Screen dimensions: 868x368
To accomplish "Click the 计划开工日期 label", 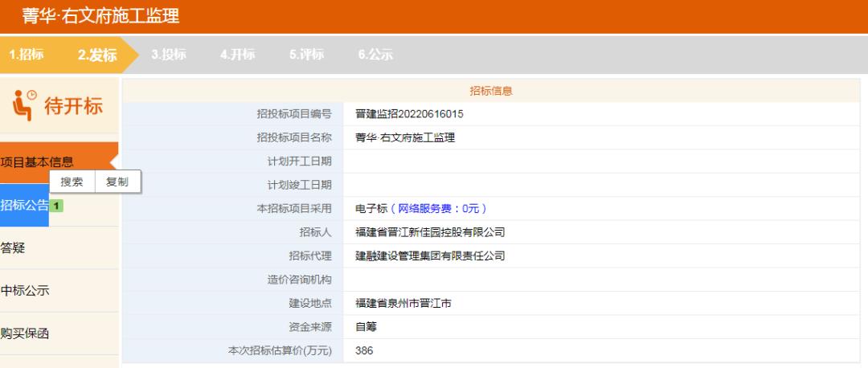I will (x=300, y=162).
